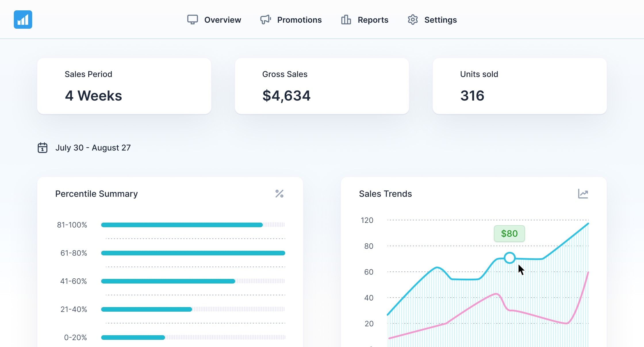This screenshot has height=347, width=644.
Task: Open the Settings gear icon
Action: (413, 20)
